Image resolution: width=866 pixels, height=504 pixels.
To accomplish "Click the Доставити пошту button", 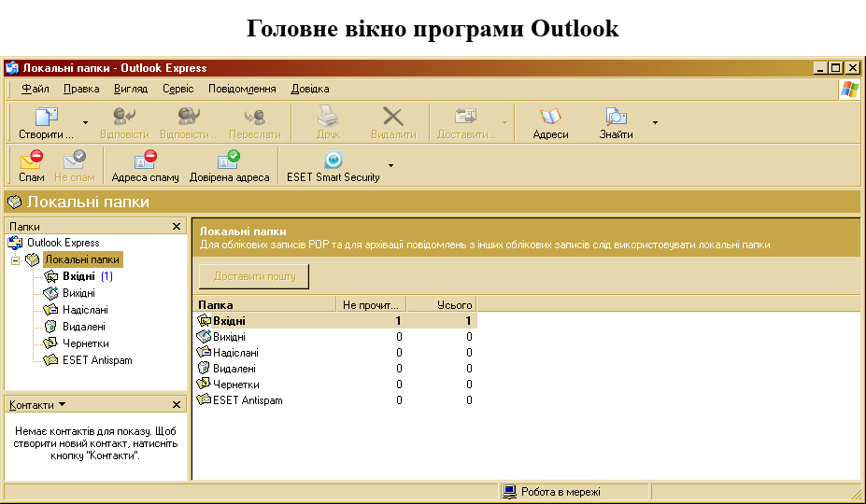I will pyautogui.click(x=254, y=276).
